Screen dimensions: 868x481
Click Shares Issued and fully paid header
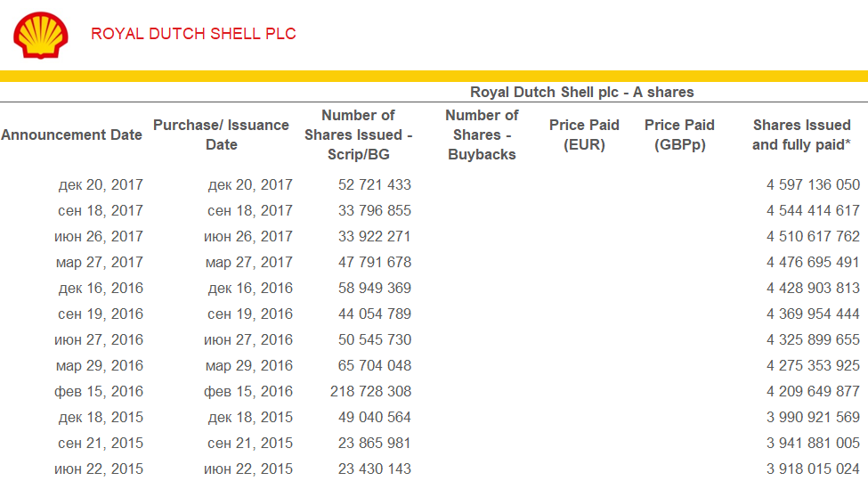(x=801, y=135)
